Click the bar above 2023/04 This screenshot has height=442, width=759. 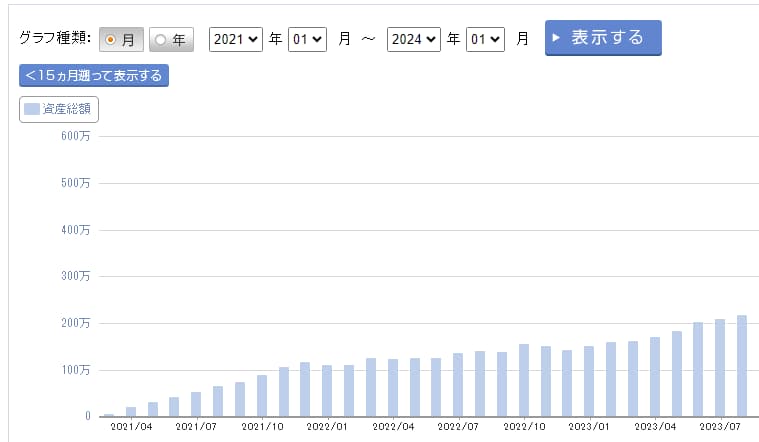coord(654,376)
